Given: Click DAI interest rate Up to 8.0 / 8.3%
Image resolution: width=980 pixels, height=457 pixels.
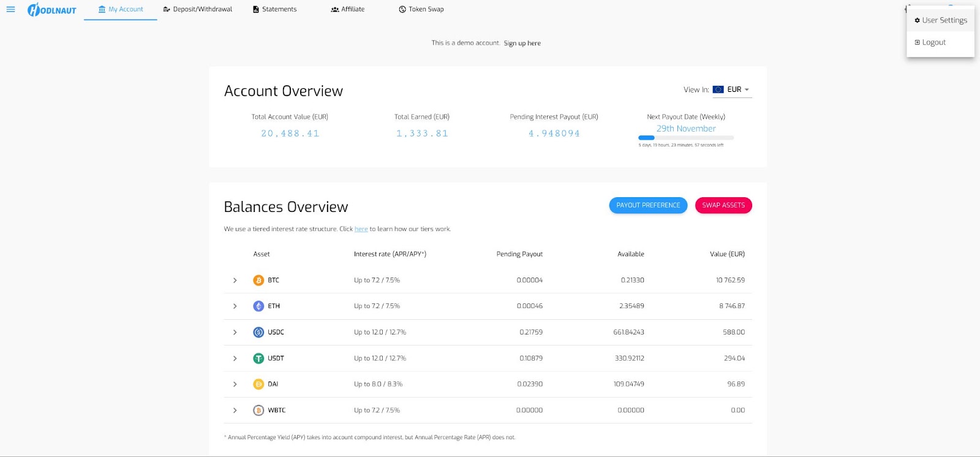Looking at the screenshot, I should (378, 385).
